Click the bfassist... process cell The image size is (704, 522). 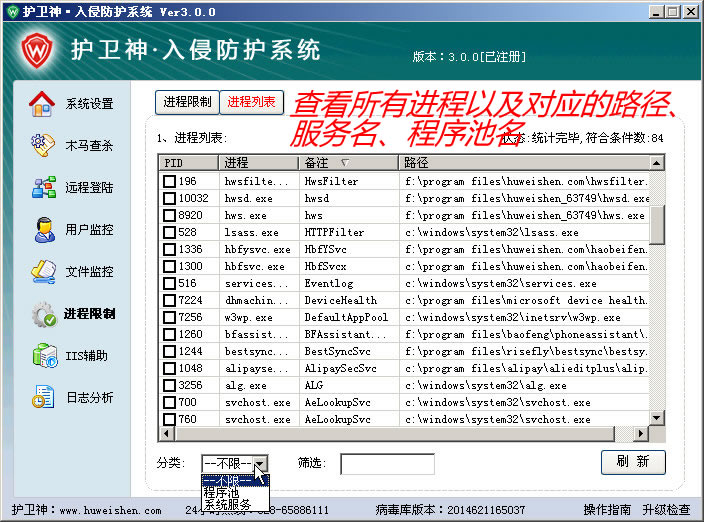257,334
